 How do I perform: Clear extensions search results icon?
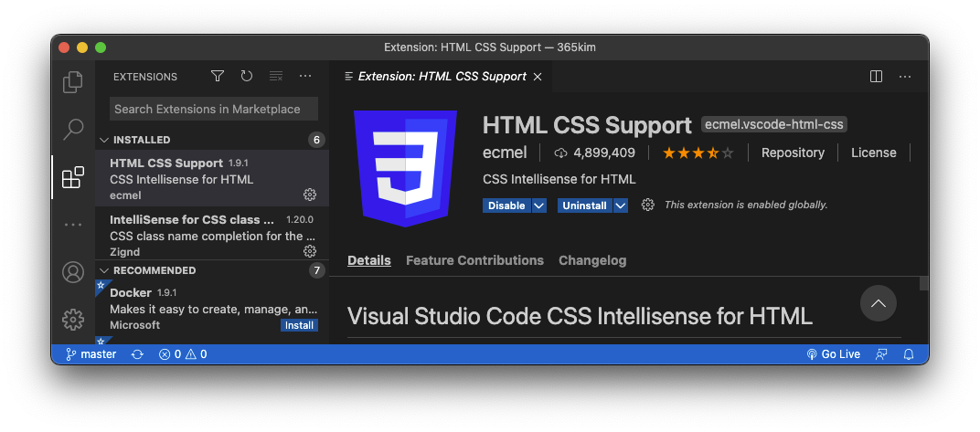276,76
